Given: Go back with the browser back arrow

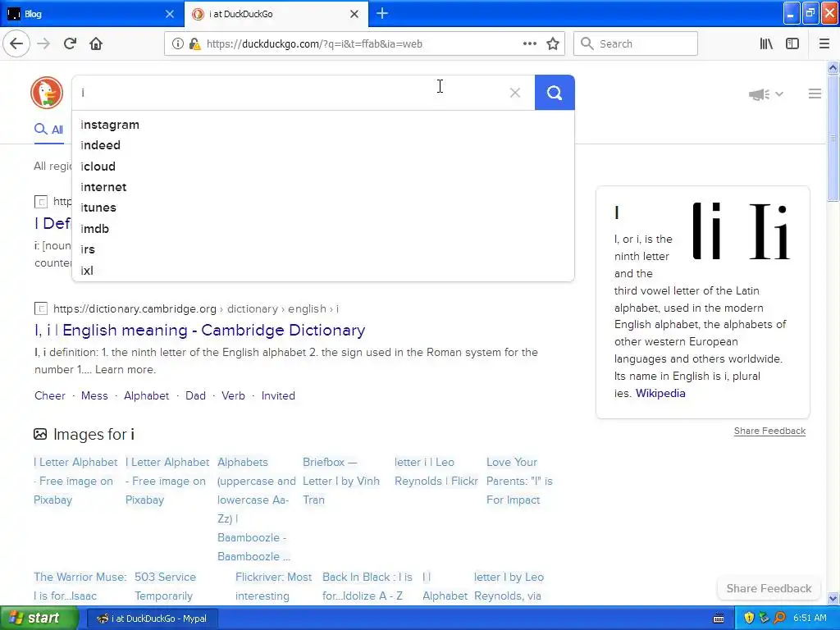Looking at the screenshot, I should click(16, 44).
